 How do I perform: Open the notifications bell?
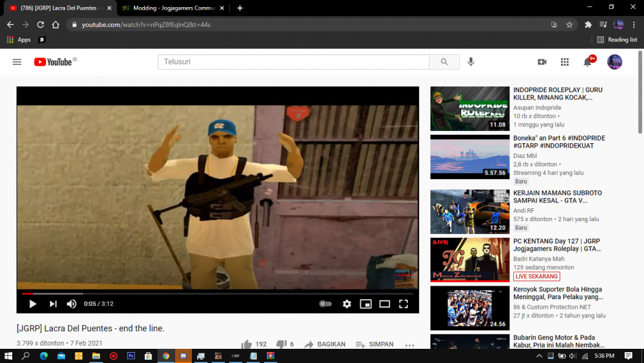click(x=588, y=62)
